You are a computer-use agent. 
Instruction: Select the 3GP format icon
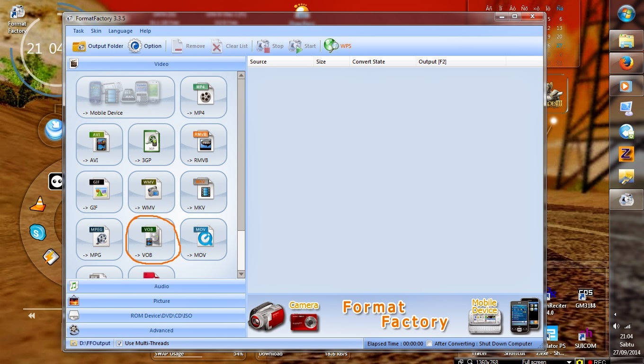tap(152, 145)
